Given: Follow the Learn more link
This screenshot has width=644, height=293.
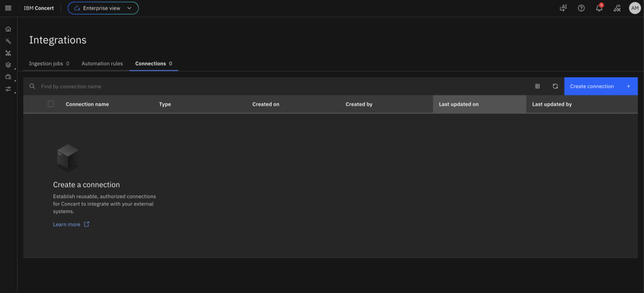Looking at the screenshot, I should click(x=67, y=224).
